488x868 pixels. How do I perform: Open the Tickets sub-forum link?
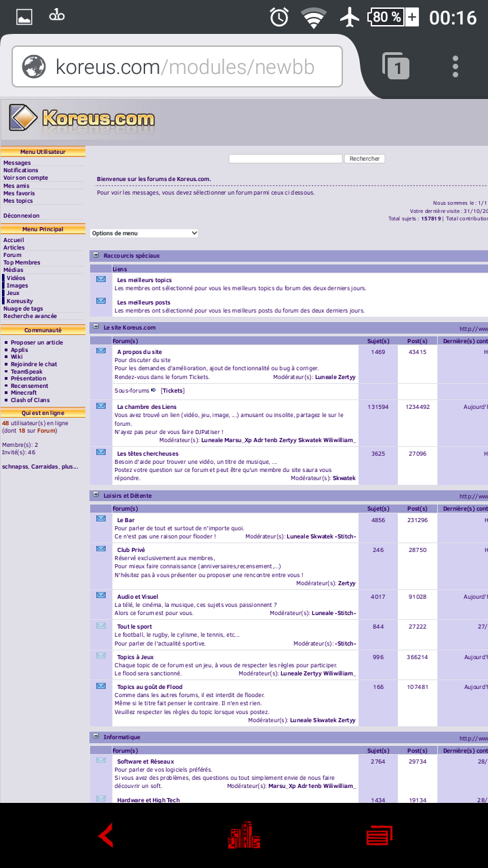point(173,391)
